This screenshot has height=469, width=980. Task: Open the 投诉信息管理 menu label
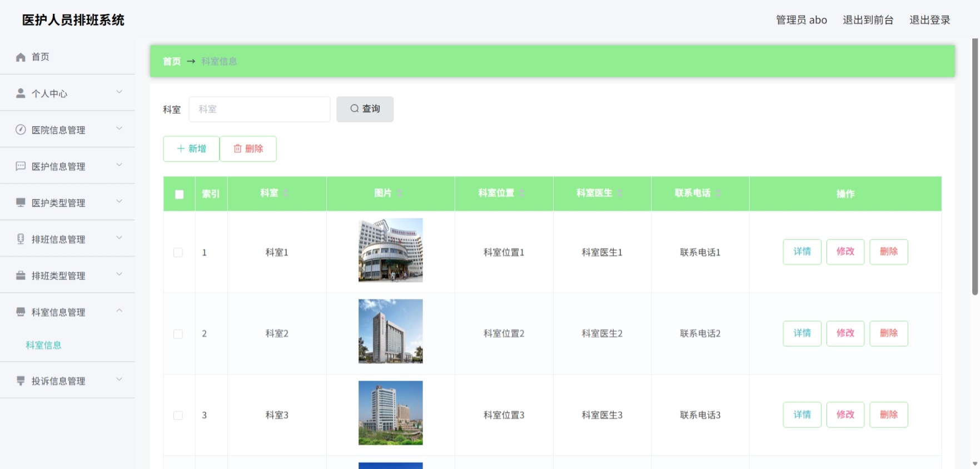[58, 381]
